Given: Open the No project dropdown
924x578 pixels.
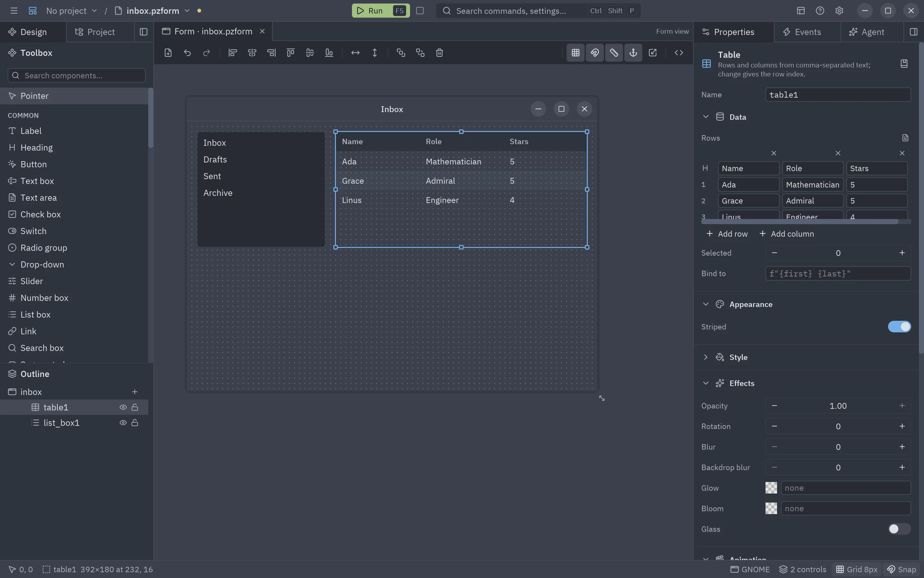Looking at the screenshot, I should [72, 11].
